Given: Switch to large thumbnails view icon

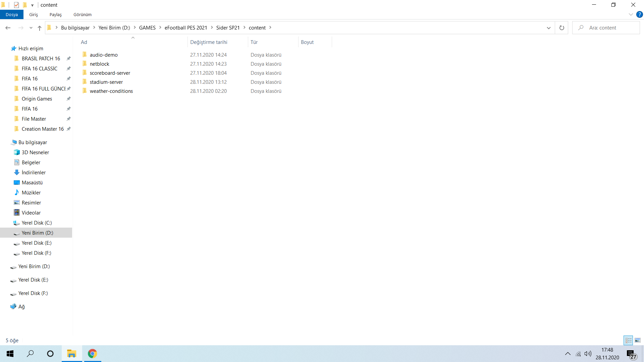Looking at the screenshot, I should pos(638,340).
